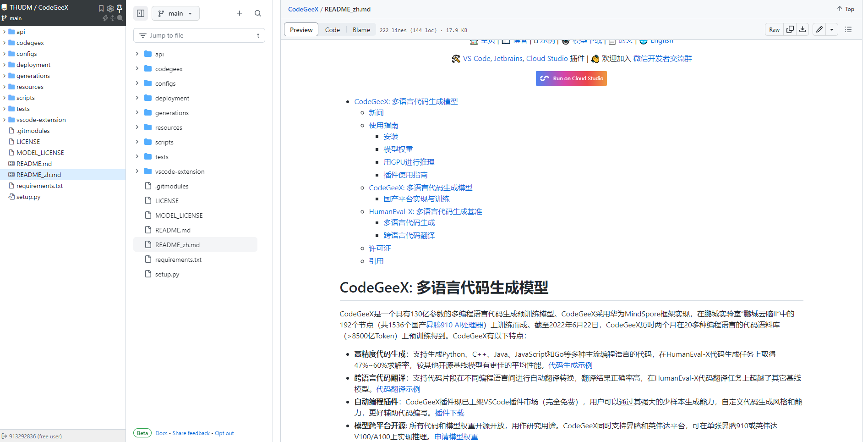Viewport: 868px width, 442px height.
Task: Click the Raw button
Action: click(x=774, y=29)
